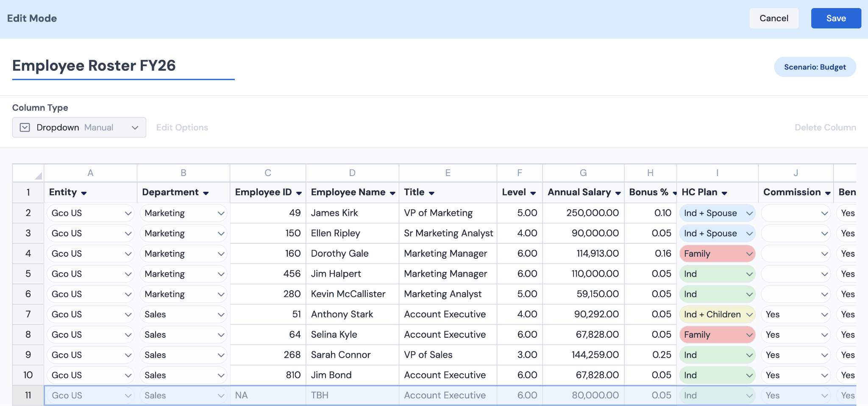
Task: Open Department dropdown for Ellen Ripley row
Action: click(x=184, y=233)
